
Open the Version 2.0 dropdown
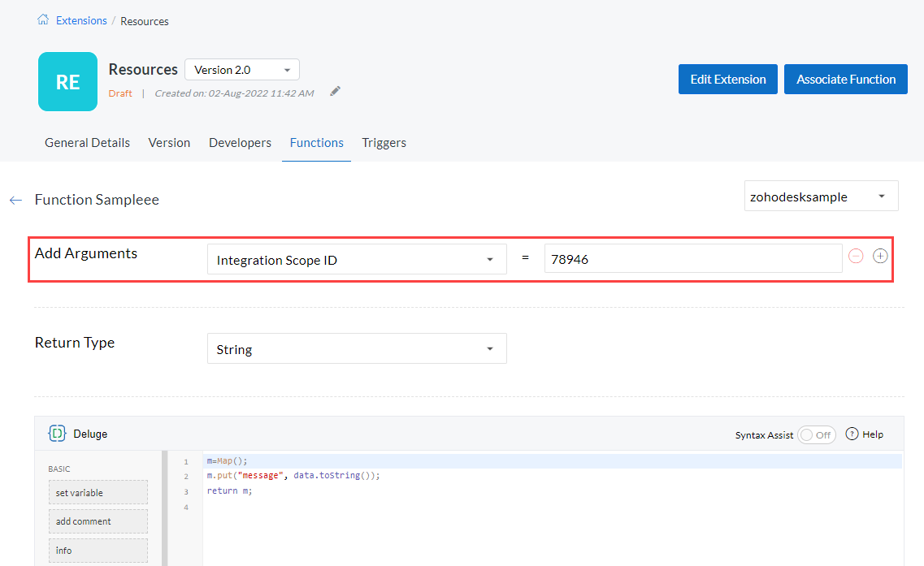click(242, 70)
